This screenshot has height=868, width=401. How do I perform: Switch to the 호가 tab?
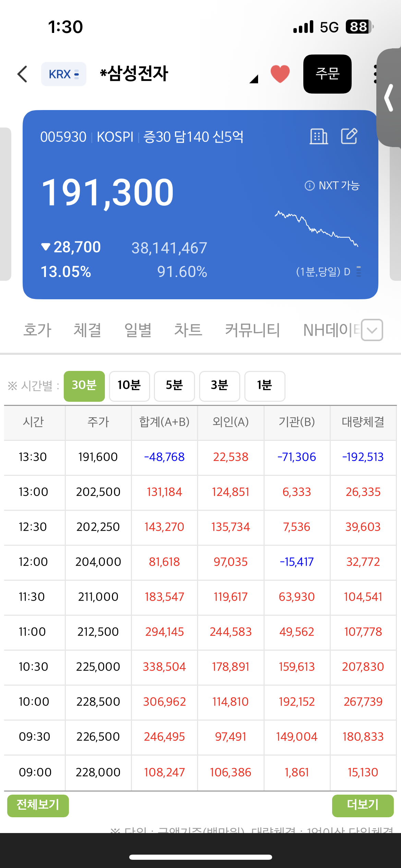pyautogui.click(x=37, y=330)
